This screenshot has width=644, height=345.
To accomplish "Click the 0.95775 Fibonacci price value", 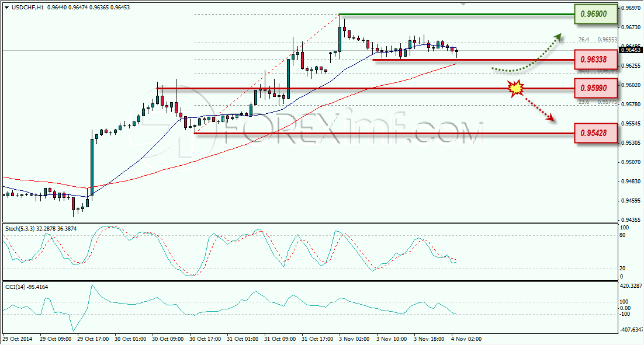I will click(x=607, y=102).
